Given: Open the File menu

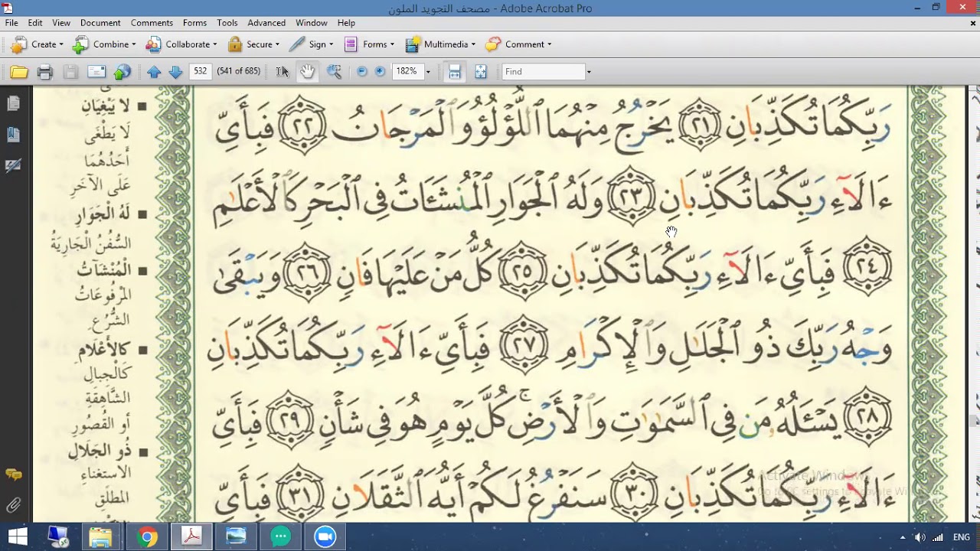Looking at the screenshot, I should tap(11, 23).
